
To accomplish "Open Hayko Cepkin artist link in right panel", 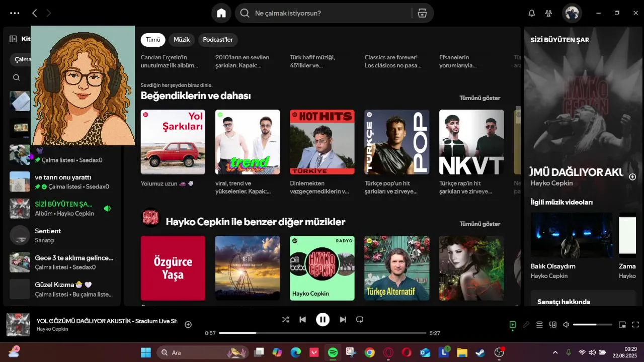I will click(551, 183).
